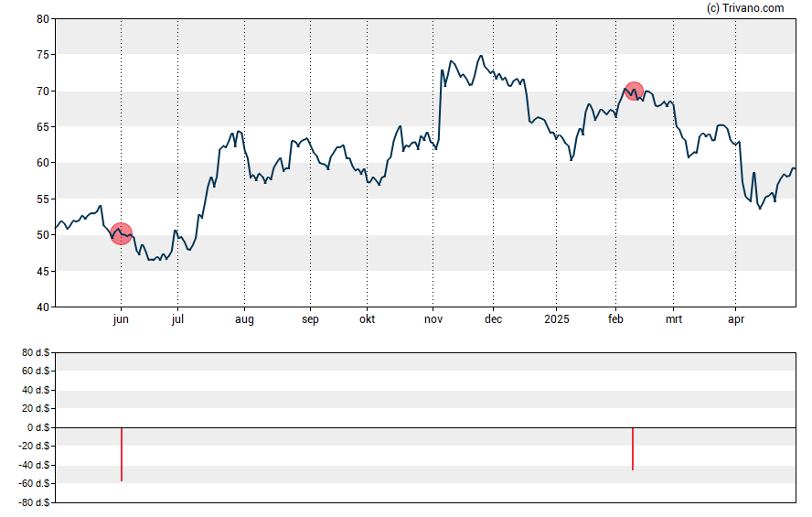Click the '60' price axis value

(43, 163)
